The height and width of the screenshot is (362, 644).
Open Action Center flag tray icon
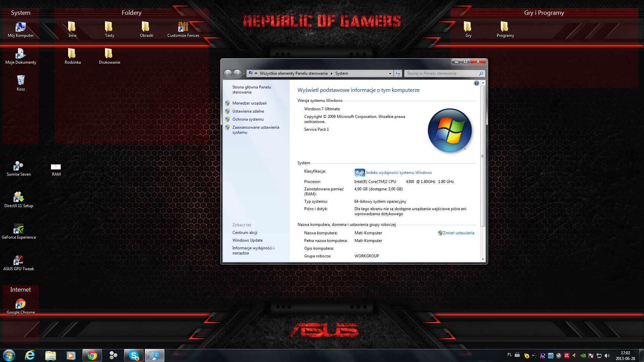tap(591, 356)
